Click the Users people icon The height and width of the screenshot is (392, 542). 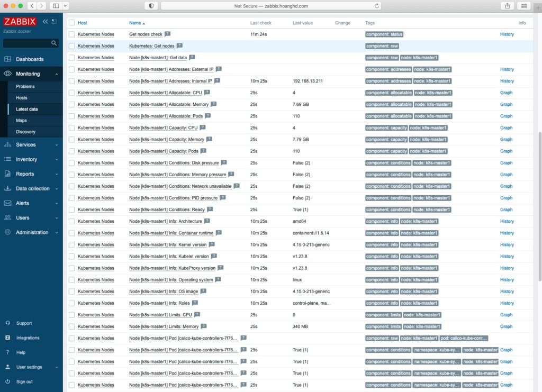tap(7, 217)
